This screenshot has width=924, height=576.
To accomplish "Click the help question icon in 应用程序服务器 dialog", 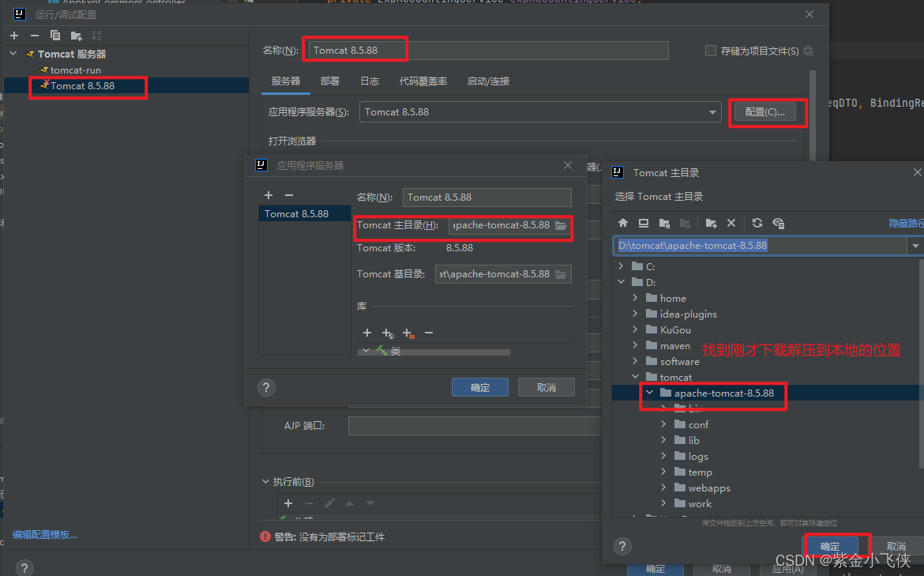I will 266,387.
